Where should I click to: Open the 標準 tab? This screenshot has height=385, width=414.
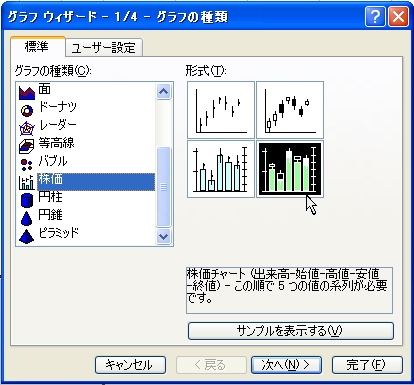click(37, 46)
